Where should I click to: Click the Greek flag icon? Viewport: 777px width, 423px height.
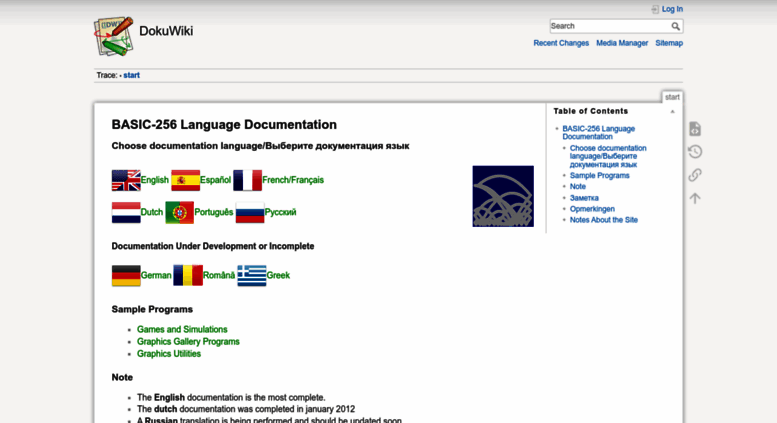[x=252, y=275]
